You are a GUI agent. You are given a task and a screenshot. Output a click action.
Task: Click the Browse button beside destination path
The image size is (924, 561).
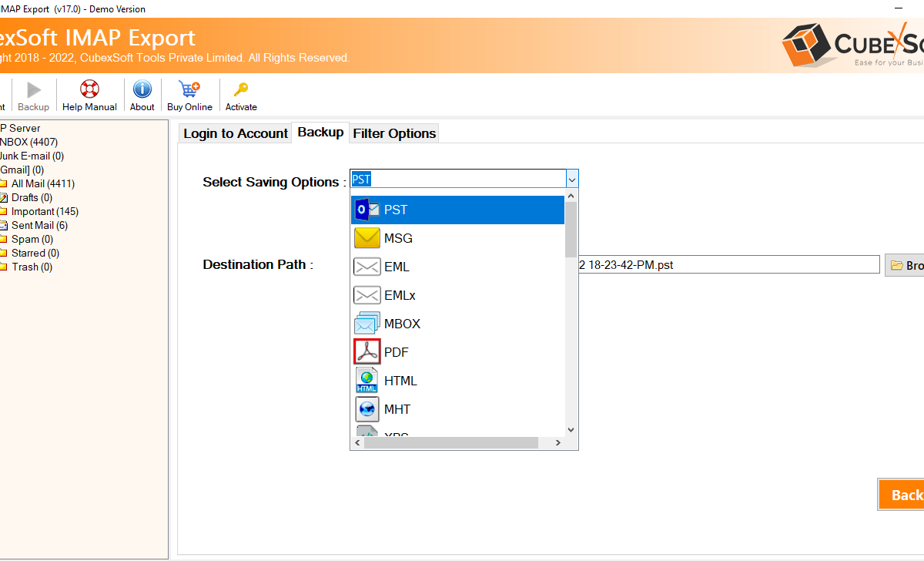[x=905, y=265]
